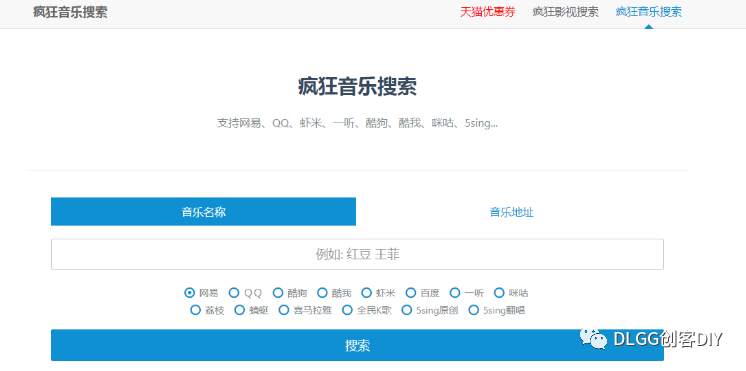Select the 蜻蜓 radio button
The height and width of the screenshot is (371, 746).
(240, 310)
